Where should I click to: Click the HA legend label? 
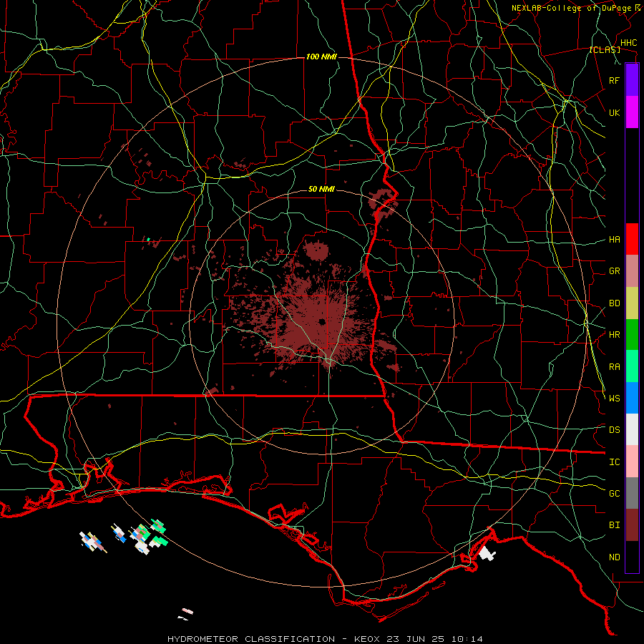(x=614, y=240)
